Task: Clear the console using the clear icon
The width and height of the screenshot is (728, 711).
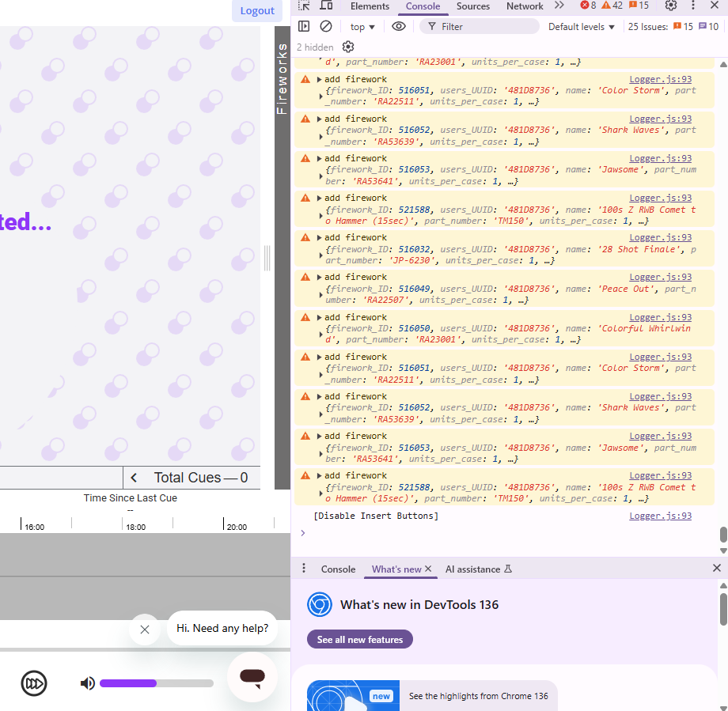Action: [325, 26]
